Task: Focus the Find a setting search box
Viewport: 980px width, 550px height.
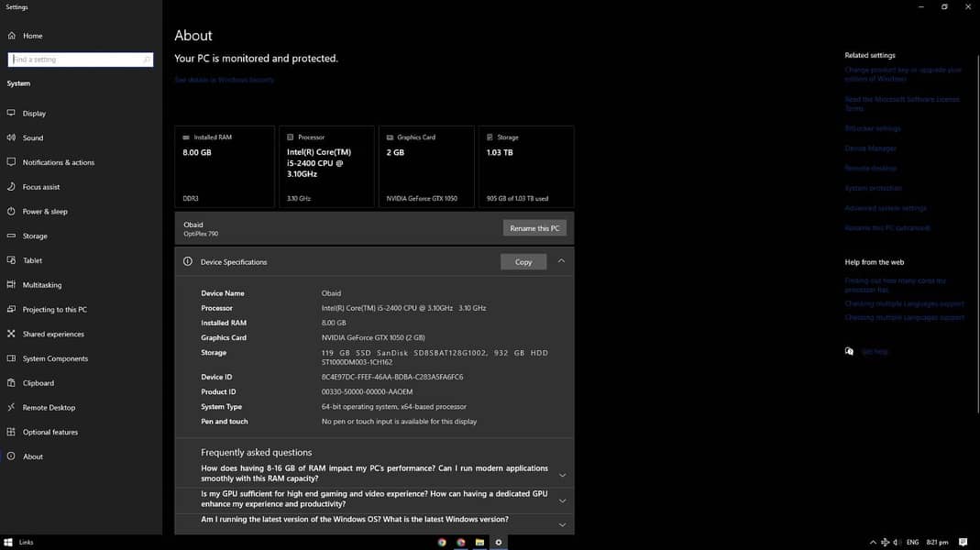Action: point(80,60)
